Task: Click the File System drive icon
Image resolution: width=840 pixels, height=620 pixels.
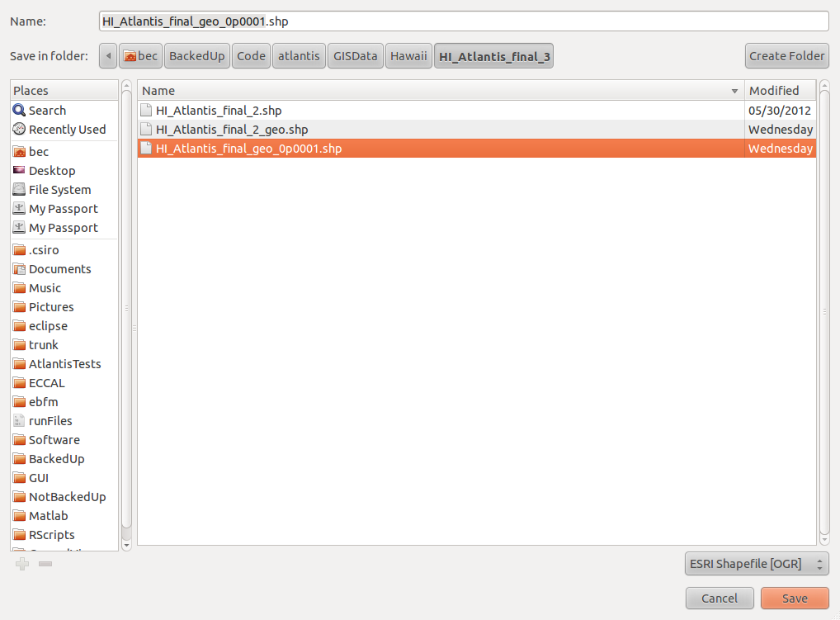Action: [x=19, y=190]
